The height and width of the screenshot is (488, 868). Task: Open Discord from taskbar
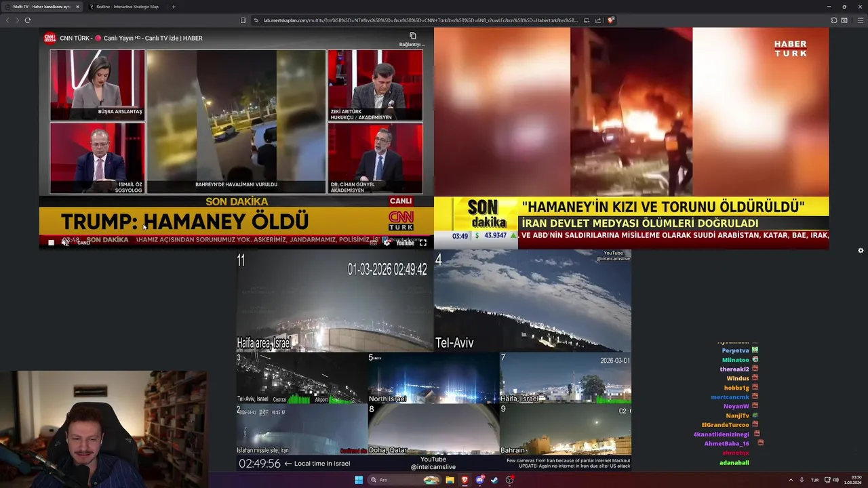[x=479, y=480]
